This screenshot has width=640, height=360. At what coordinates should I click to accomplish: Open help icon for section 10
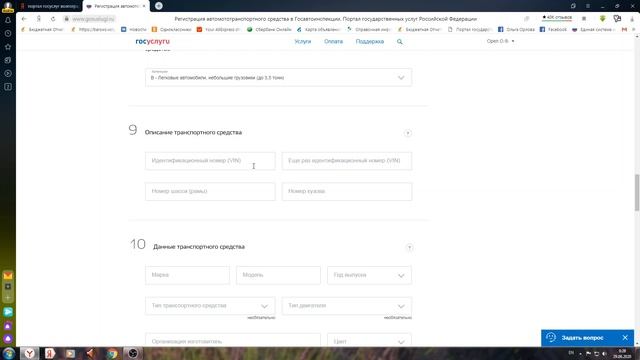409,247
